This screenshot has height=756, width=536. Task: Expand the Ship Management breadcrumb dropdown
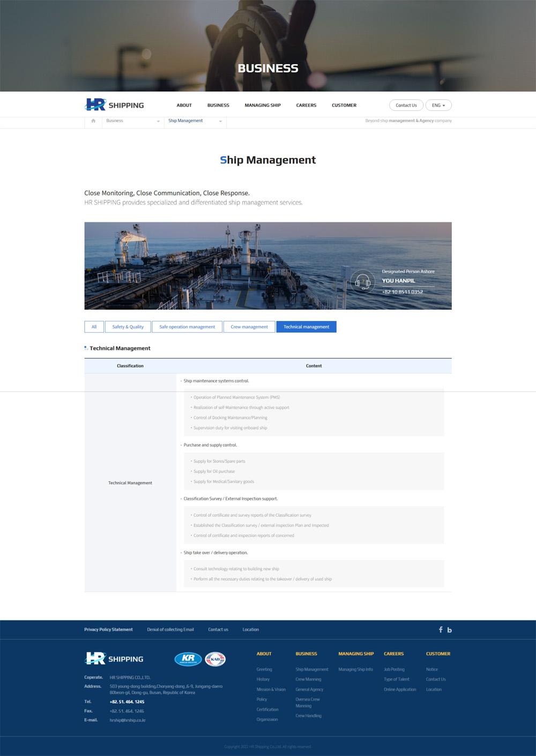195,121
